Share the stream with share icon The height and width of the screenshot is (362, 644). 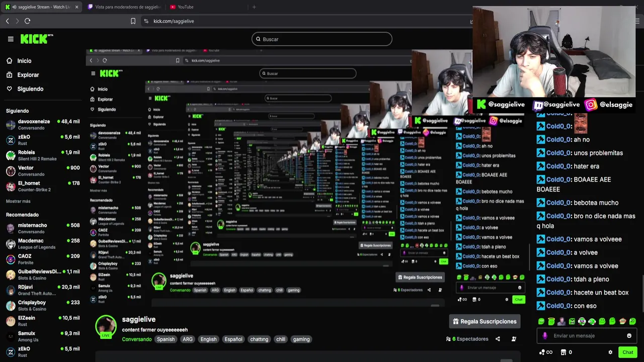click(498, 339)
